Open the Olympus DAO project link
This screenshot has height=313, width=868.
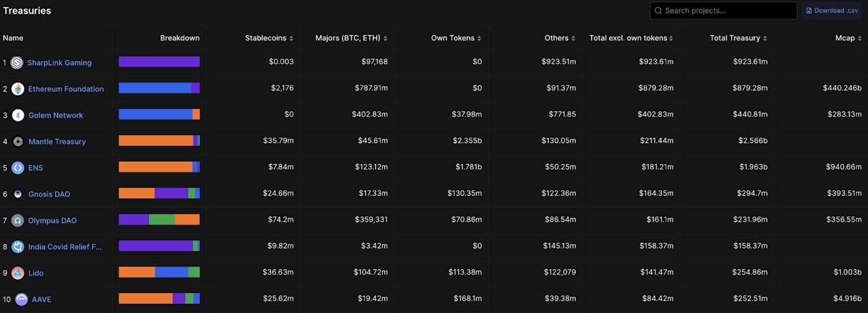52,220
